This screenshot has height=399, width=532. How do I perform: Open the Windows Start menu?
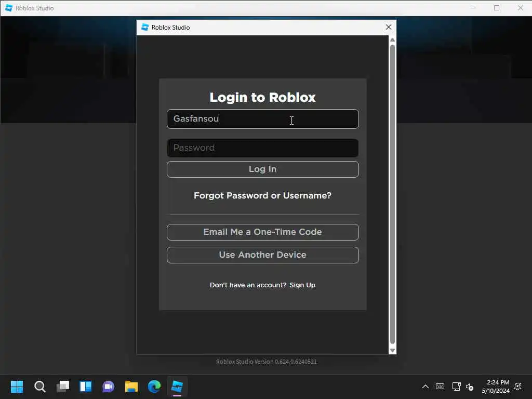tap(17, 387)
